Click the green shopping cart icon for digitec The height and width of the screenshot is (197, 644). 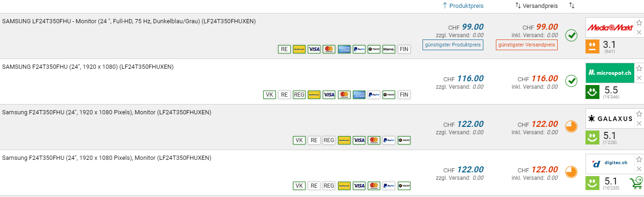(636, 183)
